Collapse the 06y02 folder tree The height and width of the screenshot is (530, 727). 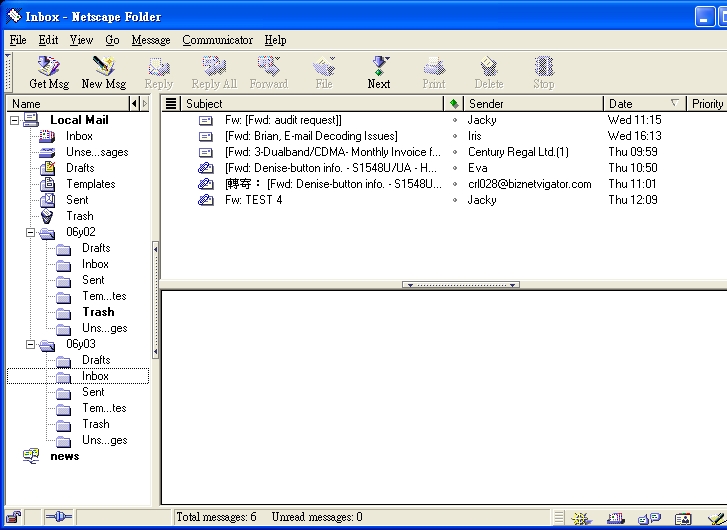[x=31, y=232]
